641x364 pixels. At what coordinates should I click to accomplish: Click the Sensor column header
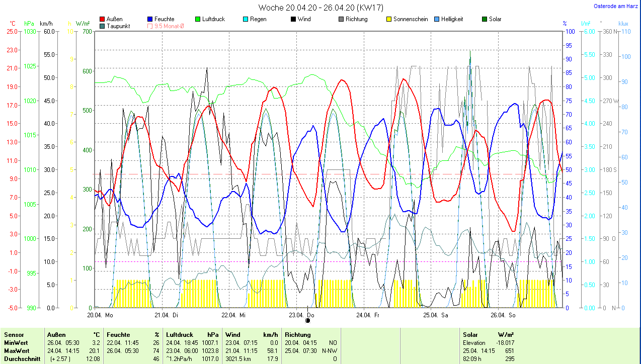[x=15, y=334]
